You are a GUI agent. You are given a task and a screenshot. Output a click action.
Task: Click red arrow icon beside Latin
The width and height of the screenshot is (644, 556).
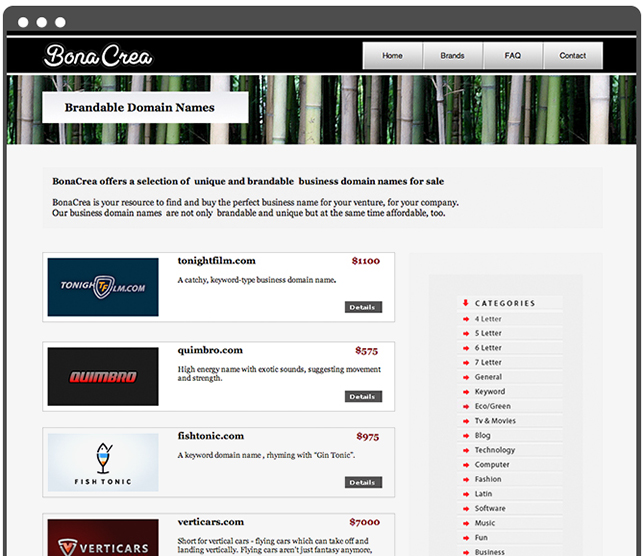coord(466,494)
